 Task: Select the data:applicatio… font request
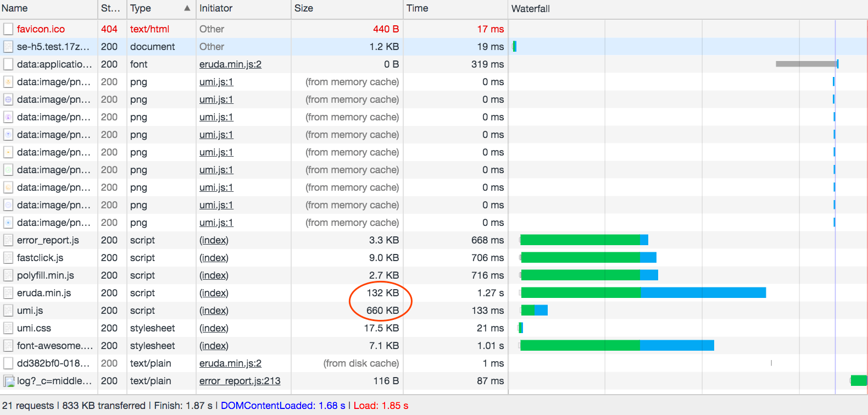[x=54, y=64]
